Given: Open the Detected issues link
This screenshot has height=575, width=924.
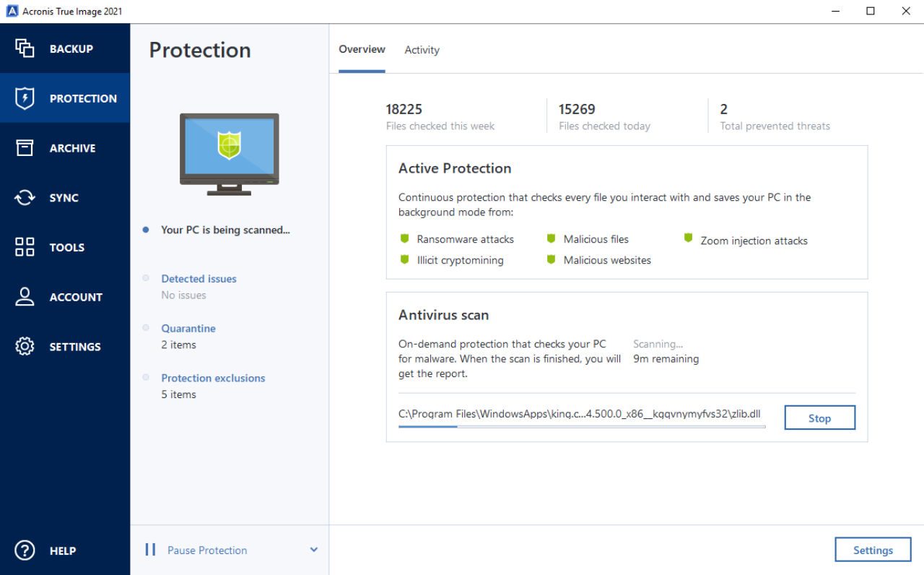Looking at the screenshot, I should pos(199,279).
